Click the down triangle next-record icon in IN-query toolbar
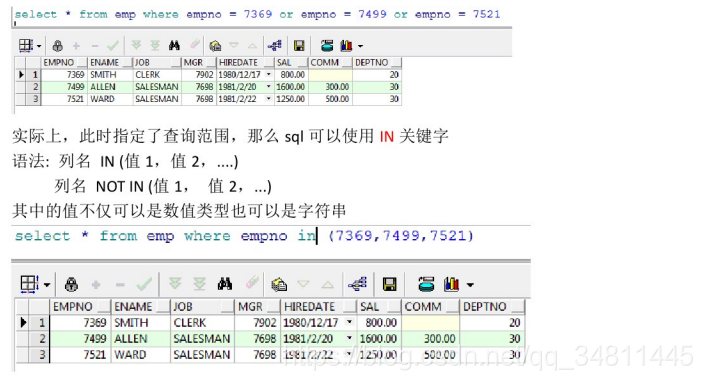 (303, 284)
